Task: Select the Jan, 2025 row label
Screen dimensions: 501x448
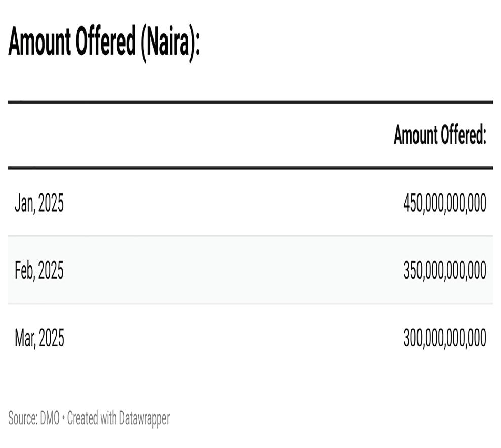Action: click(x=39, y=203)
